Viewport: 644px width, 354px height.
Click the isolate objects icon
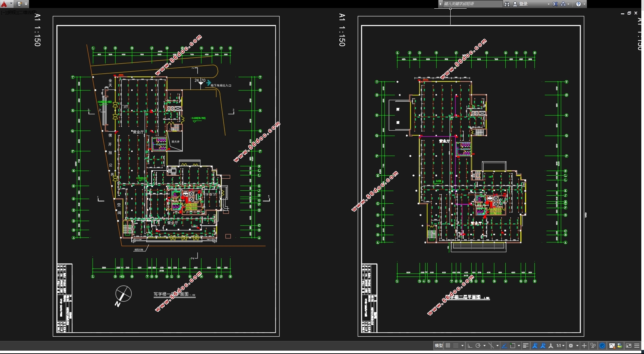[593, 346]
